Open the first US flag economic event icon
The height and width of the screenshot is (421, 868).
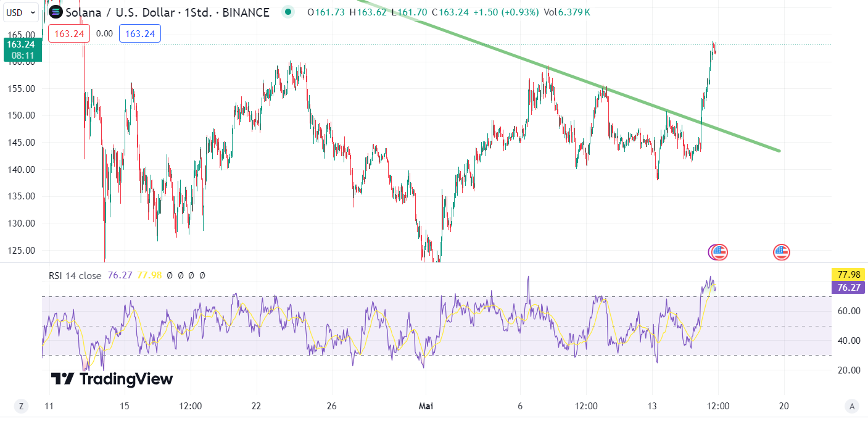pos(719,252)
